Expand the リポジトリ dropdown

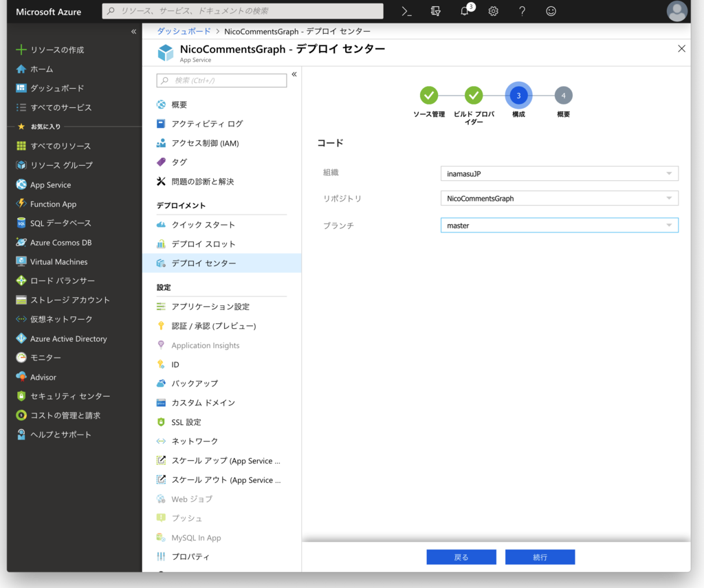[560, 198]
